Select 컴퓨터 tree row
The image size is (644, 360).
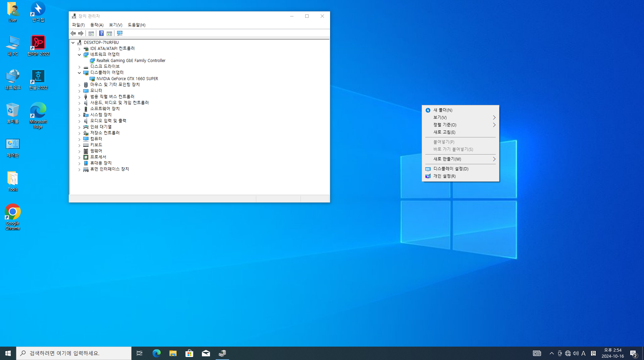point(96,139)
